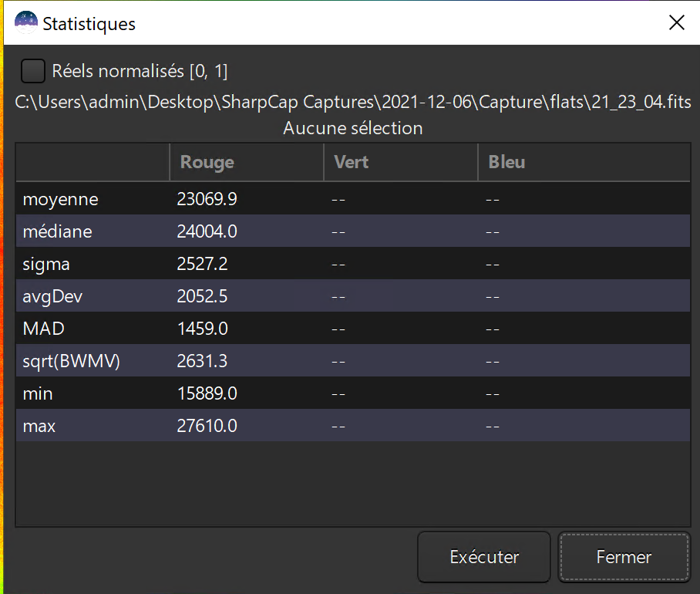Select the Rouge column header

pyautogui.click(x=247, y=162)
